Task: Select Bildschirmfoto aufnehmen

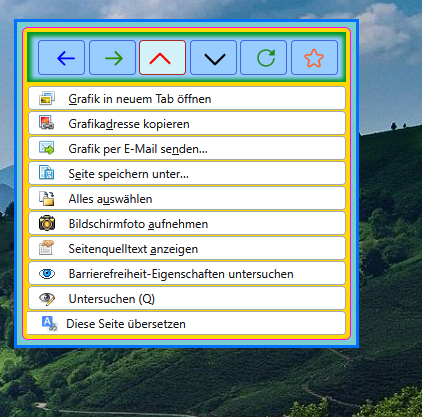Action: pos(187,223)
